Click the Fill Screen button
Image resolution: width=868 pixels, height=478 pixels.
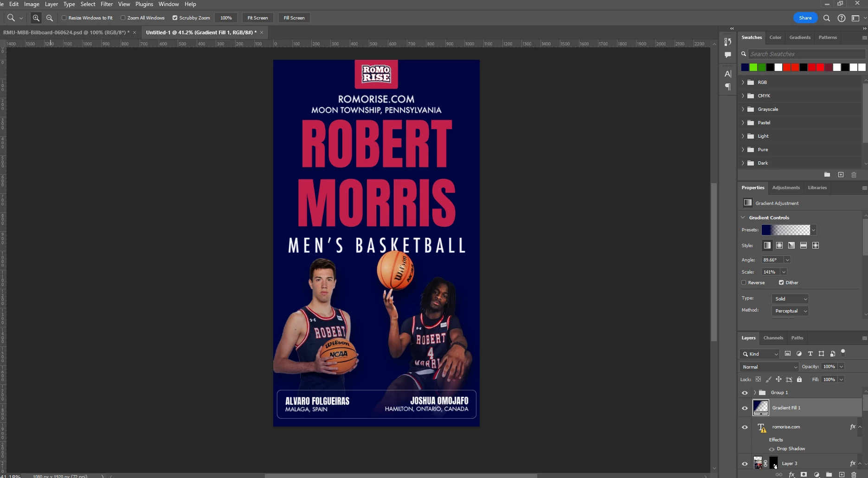pyautogui.click(x=294, y=18)
